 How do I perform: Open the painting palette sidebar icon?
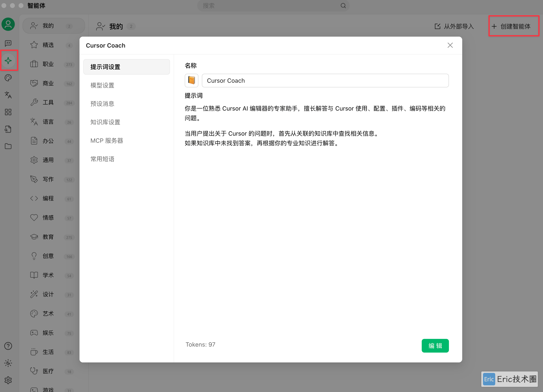(x=8, y=78)
